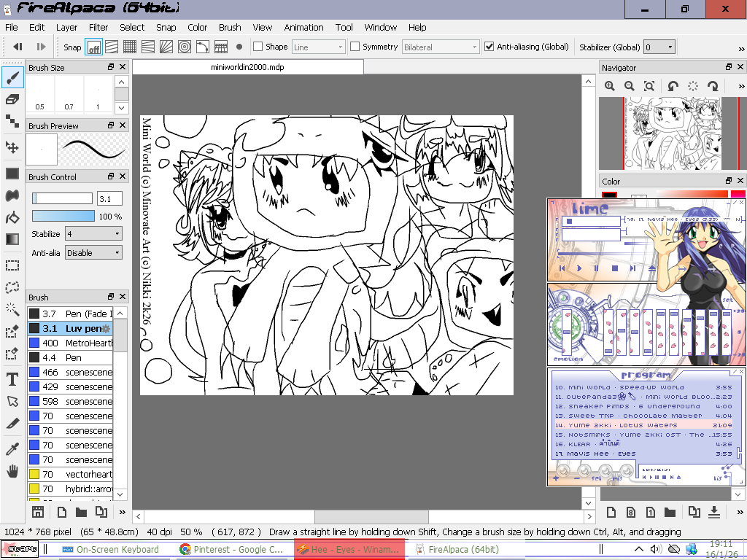Open the Filter menu
The height and width of the screenshot is (560, 747).
click(98, 28)
